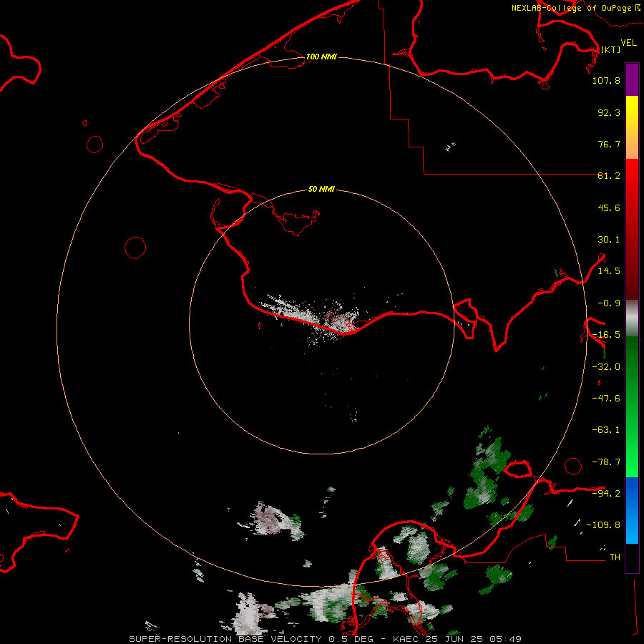Click the gray segment of the color bar
This screenshot has width=644, height=644.
point(632,318)
